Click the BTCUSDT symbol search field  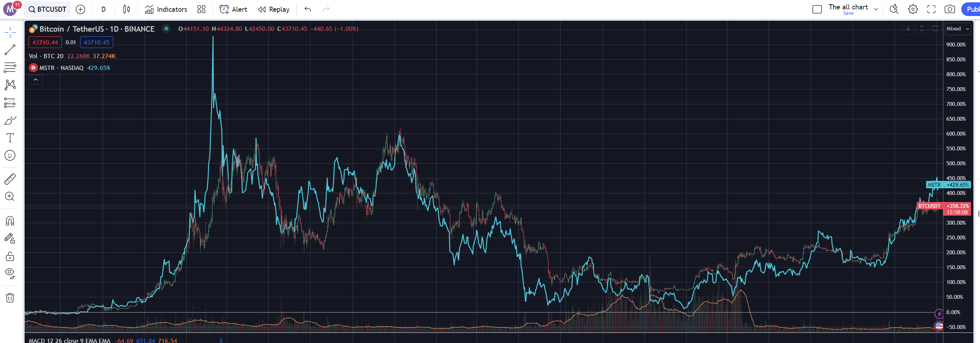(48, 9)
